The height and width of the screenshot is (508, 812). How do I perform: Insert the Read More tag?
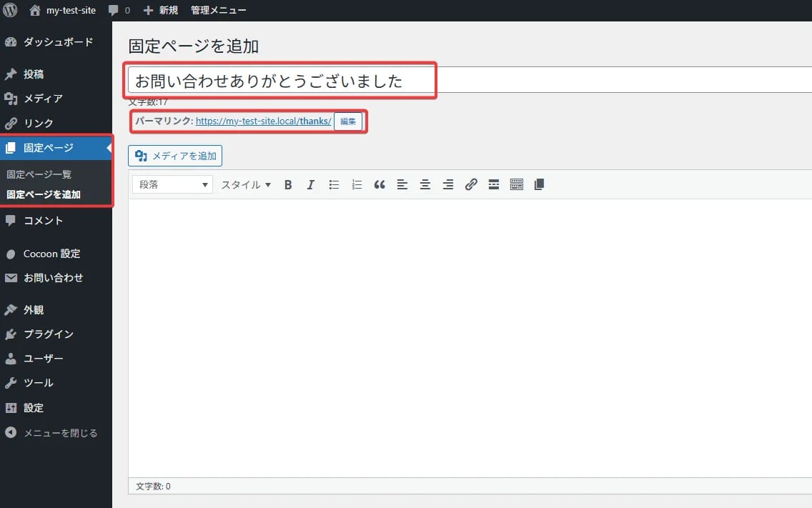(493, 184)
